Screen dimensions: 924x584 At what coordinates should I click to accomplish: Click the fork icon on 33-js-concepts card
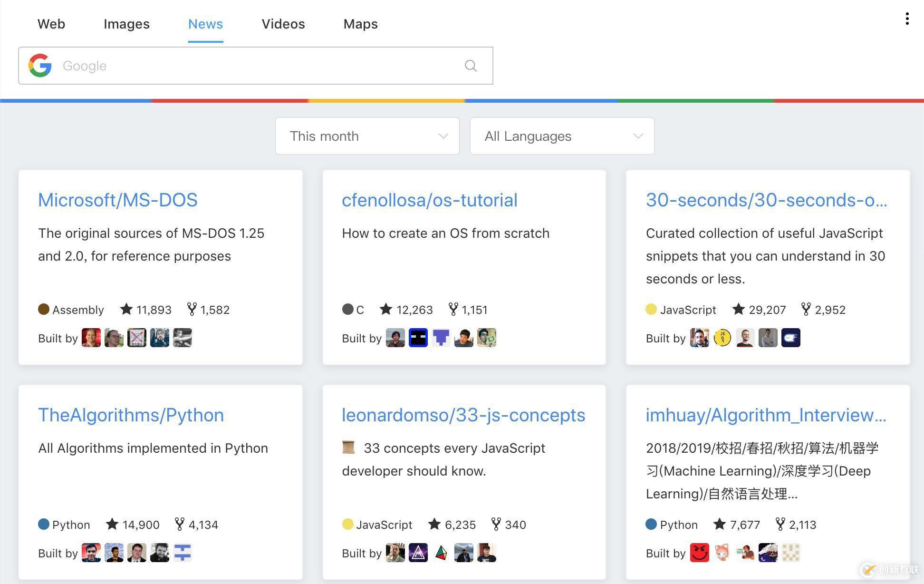(x=496, y=525)
